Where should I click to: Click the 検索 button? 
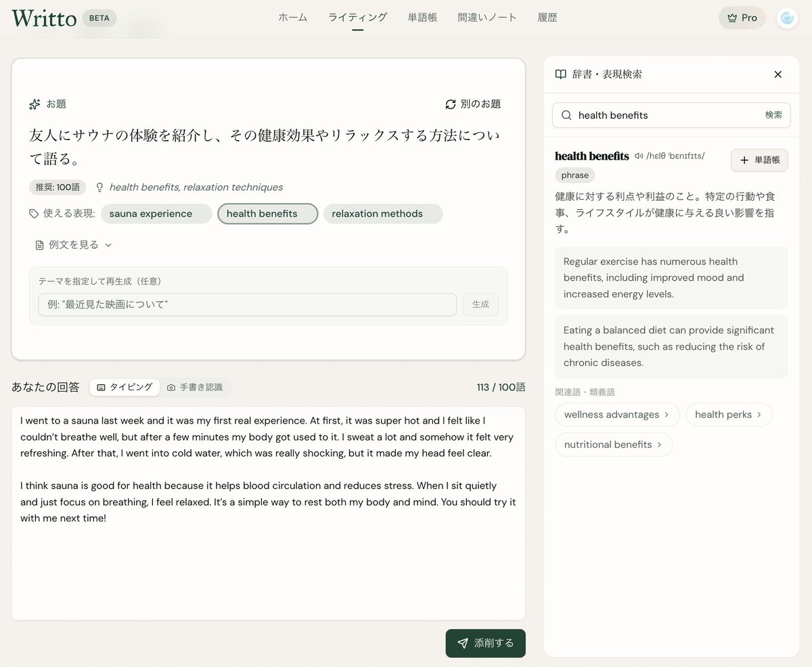click(x=773, y=115)
